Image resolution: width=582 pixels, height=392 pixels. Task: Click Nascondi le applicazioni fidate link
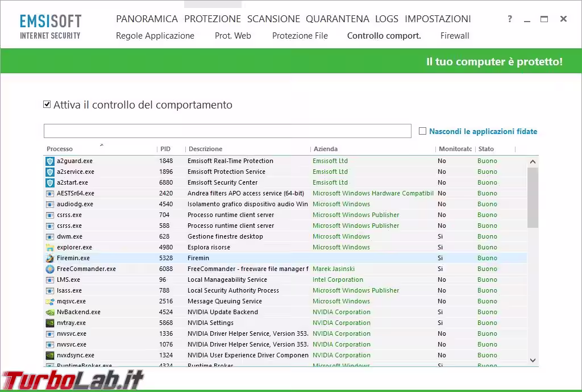[x=483, y=131]
